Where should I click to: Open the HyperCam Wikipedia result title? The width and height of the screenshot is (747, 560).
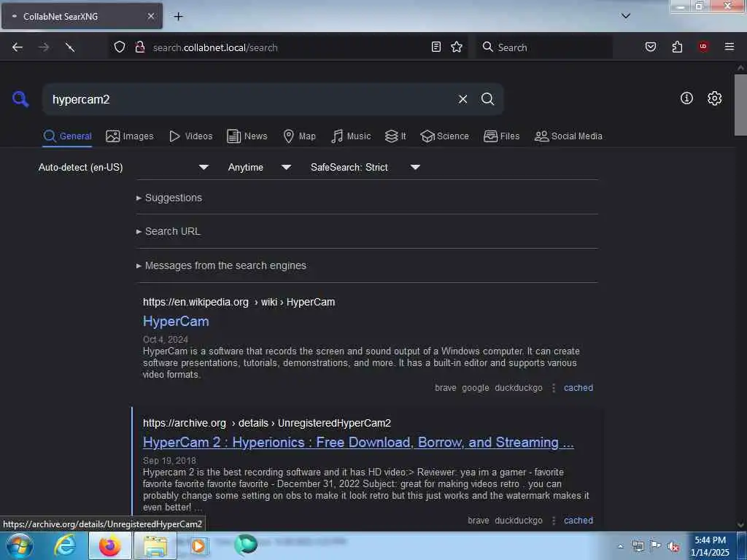176,322
